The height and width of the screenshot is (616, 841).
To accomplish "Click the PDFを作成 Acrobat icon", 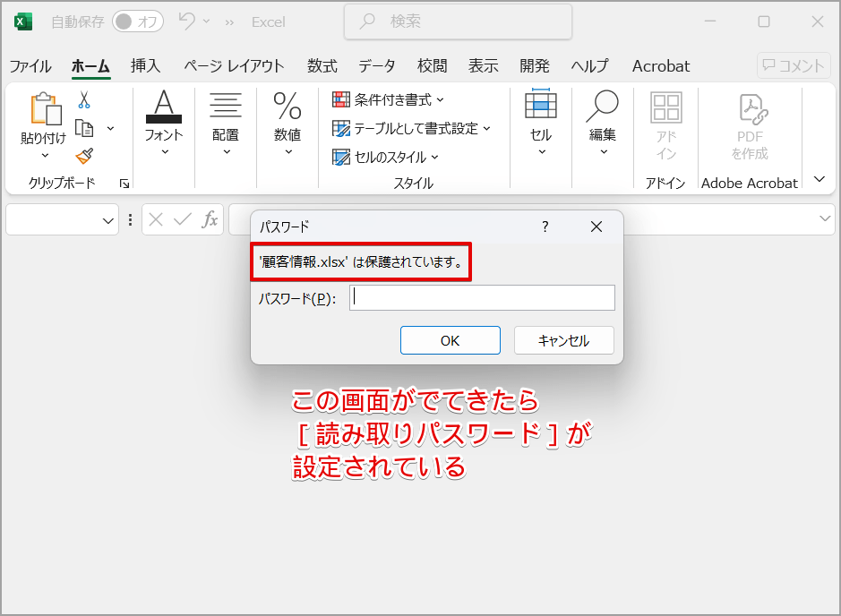I will point(750,126).
